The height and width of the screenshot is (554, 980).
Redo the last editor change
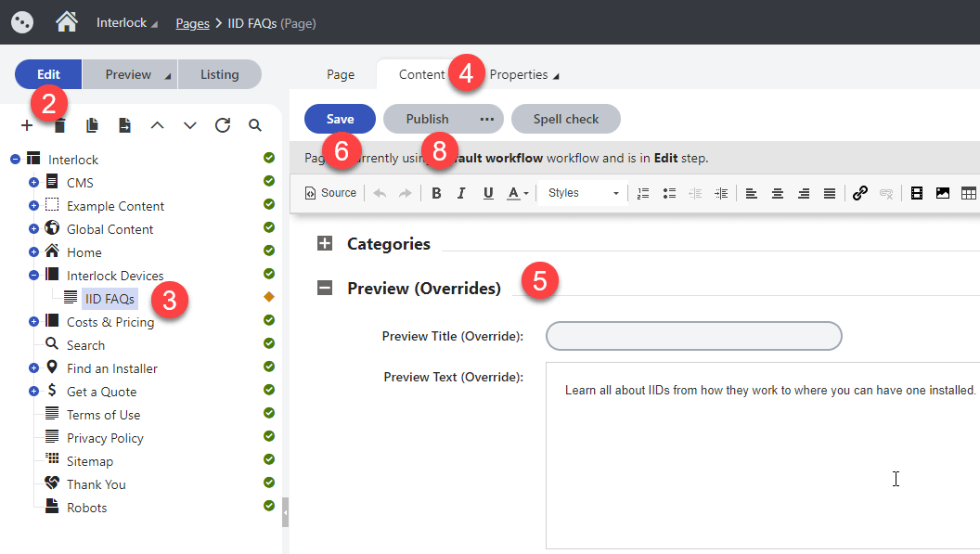point(406,193)
